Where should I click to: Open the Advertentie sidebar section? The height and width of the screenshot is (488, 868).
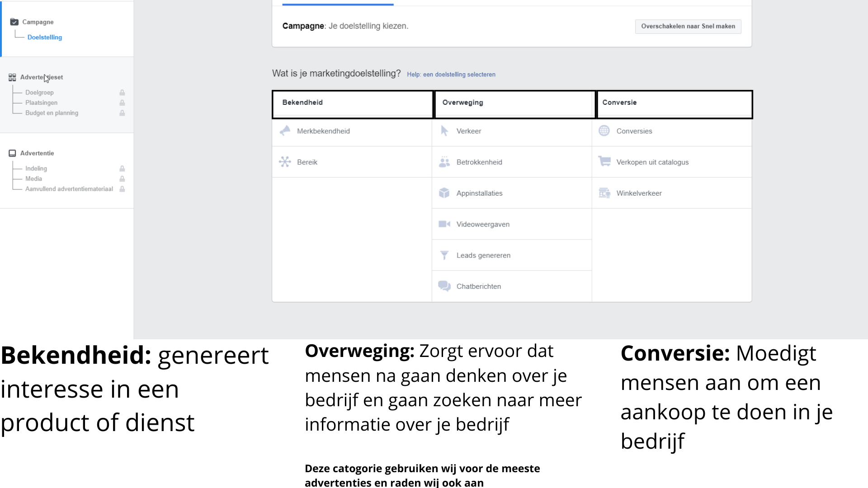click(37, 153)
